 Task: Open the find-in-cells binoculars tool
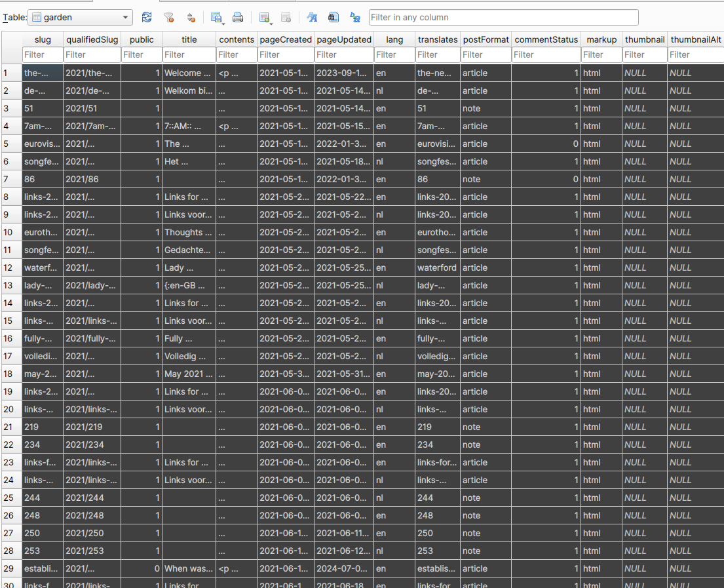pyautogui.click(x=333, y=17)
